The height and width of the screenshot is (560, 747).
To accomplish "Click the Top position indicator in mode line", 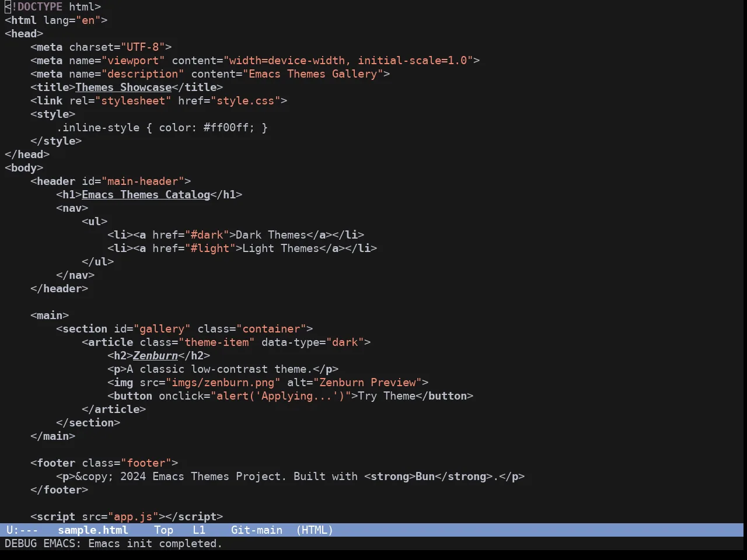I will coord(163,530).
